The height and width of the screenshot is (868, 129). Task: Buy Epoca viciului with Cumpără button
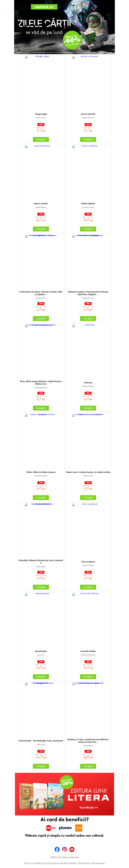[x=41, y=229]
